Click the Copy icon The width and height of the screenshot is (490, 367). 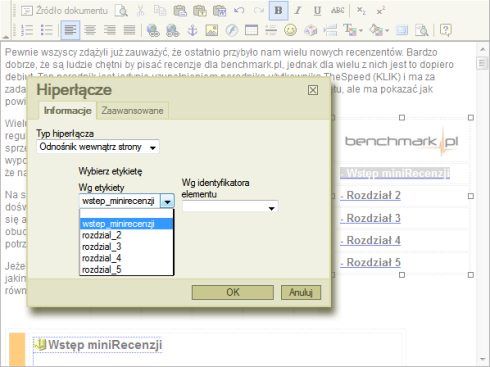click(160, 11)
